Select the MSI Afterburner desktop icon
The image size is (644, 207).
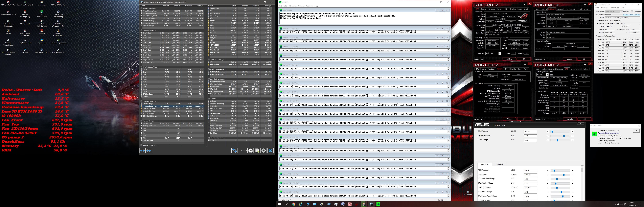click(x=58, y=51)
